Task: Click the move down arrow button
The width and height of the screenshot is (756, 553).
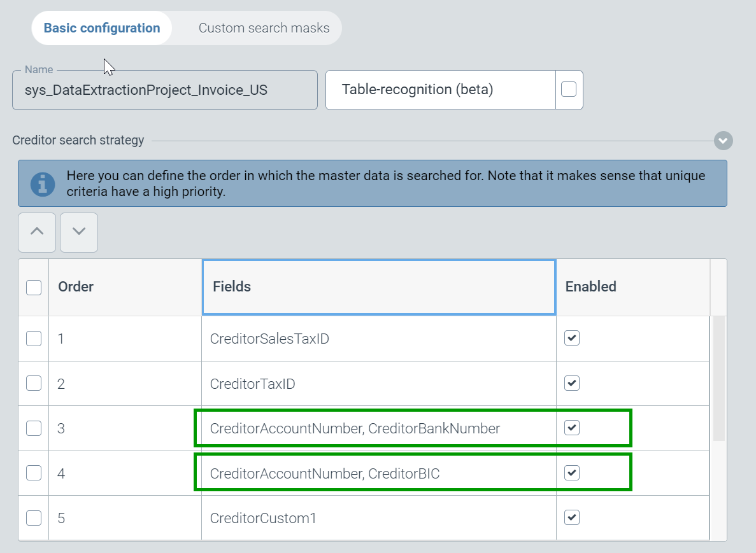Action: tap(79, 232)
